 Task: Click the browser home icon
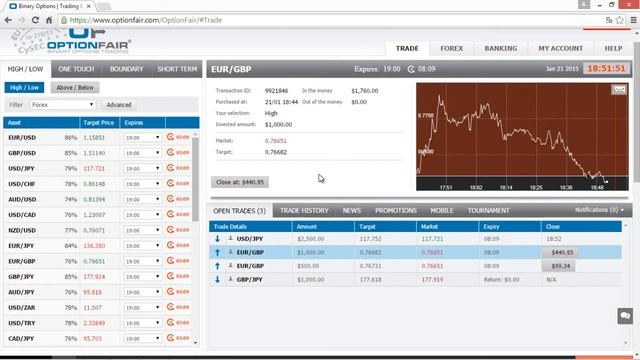tap(49, 20)
